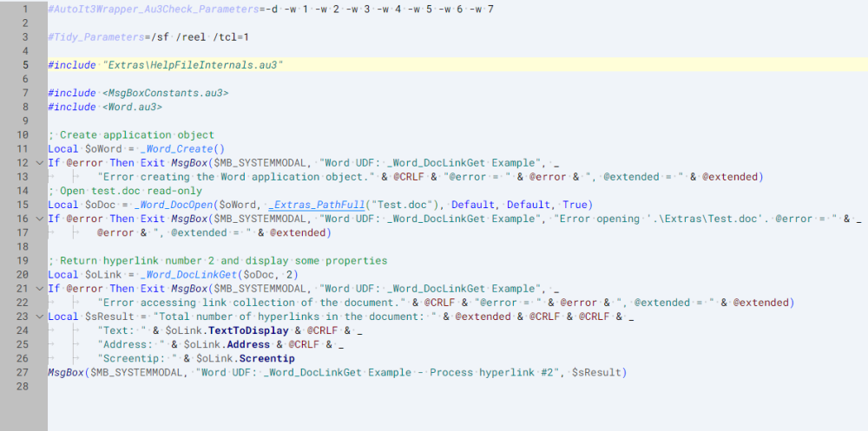Image resolution: width=868 pixels, height=431 pixels.
Task: Click the comment "; Create application object"
Action: click(x=131, y=135)
